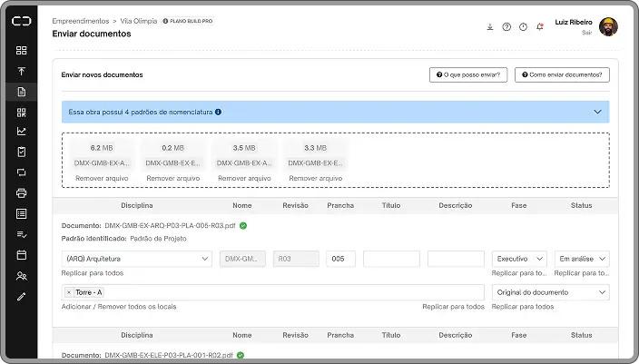The image size is (639, 364).
Task: Click the download icon in top header
Action: (490, 26)
